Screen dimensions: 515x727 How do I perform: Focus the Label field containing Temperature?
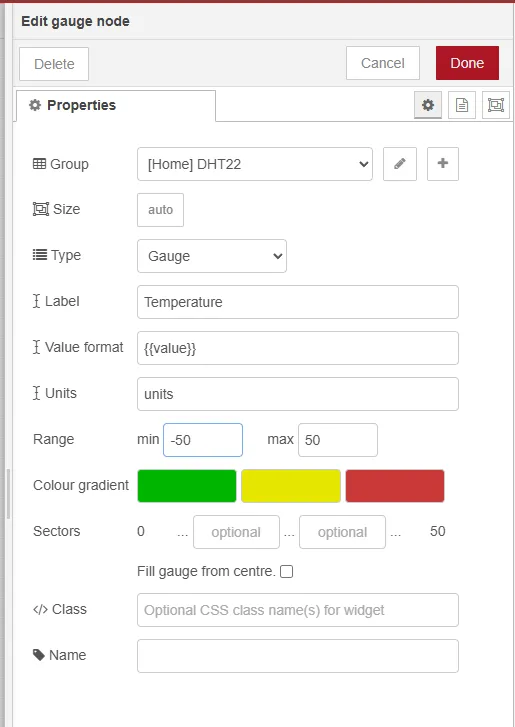click(x=298, y=302)
